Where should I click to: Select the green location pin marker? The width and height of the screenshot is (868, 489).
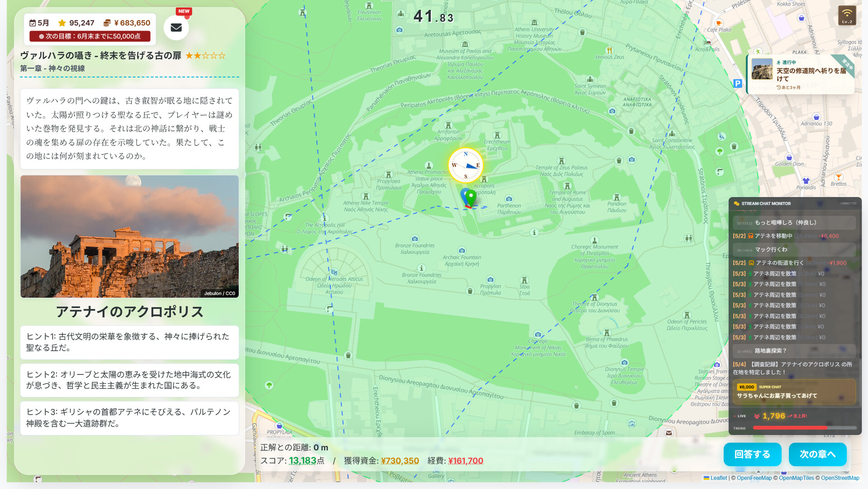pyautogui.click(x=471, y=198)
